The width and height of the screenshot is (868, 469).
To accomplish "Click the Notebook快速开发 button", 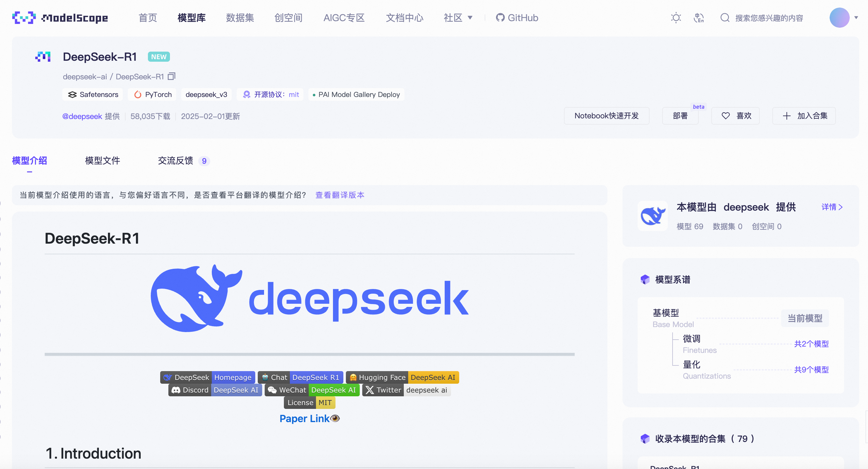I will (606, 116).
